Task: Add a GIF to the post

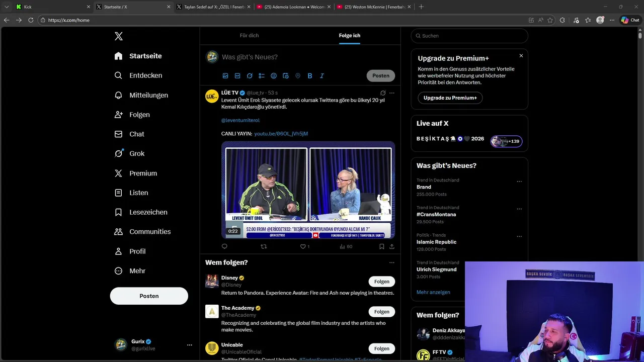Action: [237, 76]
